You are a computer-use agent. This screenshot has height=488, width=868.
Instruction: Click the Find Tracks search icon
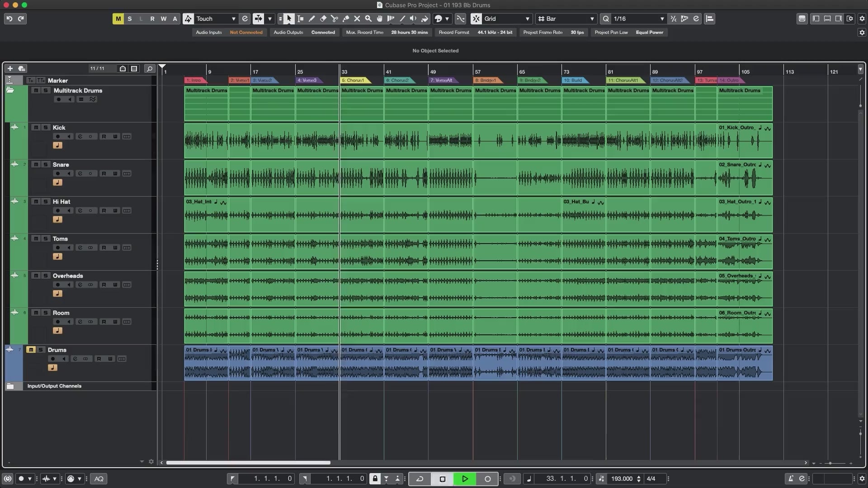pyautogui.click(x=149, y=68)
